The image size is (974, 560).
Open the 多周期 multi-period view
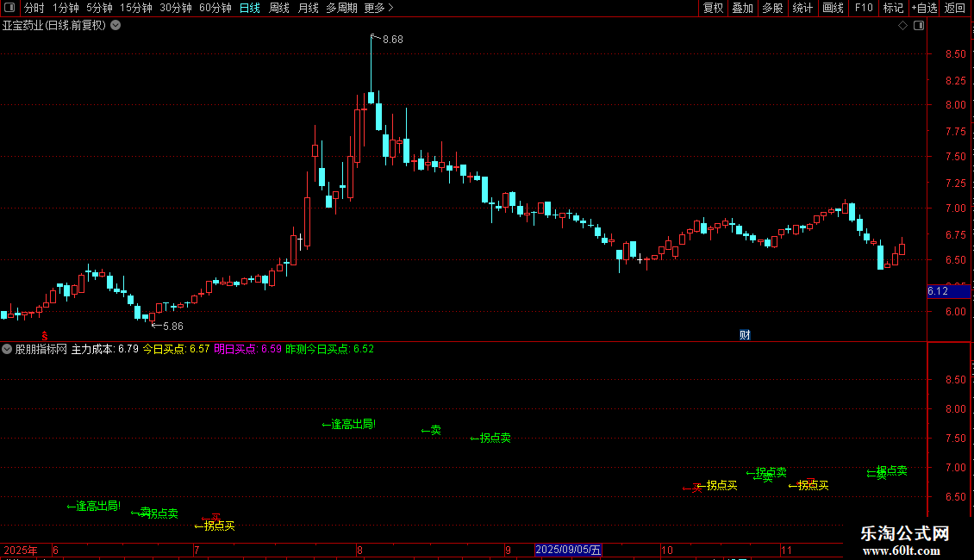coord(341,8)
